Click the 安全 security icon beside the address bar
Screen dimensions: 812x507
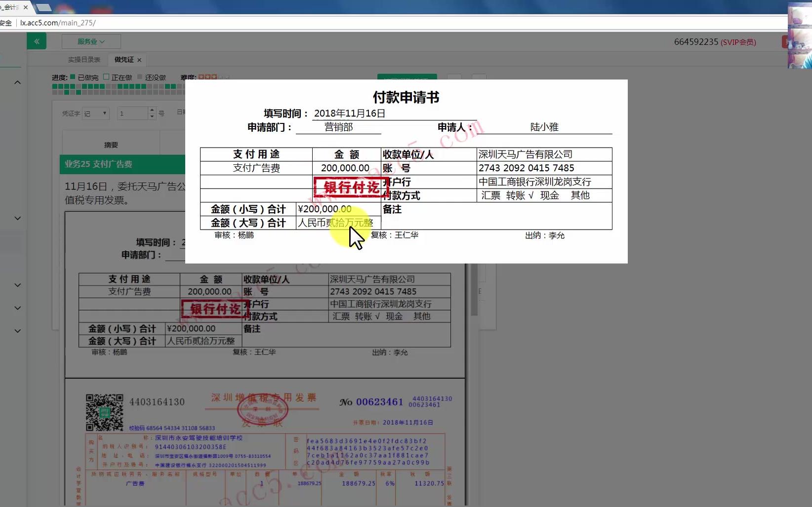point(5,23)
